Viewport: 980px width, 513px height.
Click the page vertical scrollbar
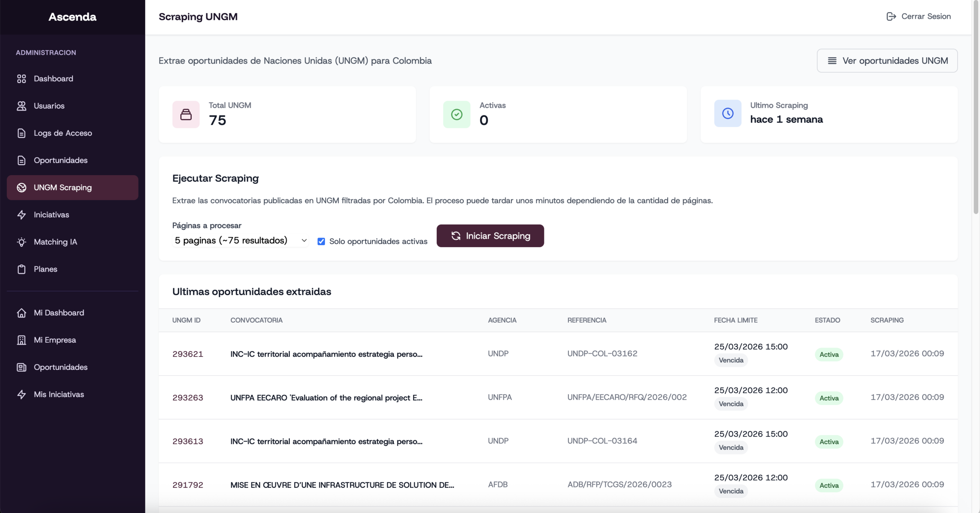pyautogui.click(x=976, y=107)
